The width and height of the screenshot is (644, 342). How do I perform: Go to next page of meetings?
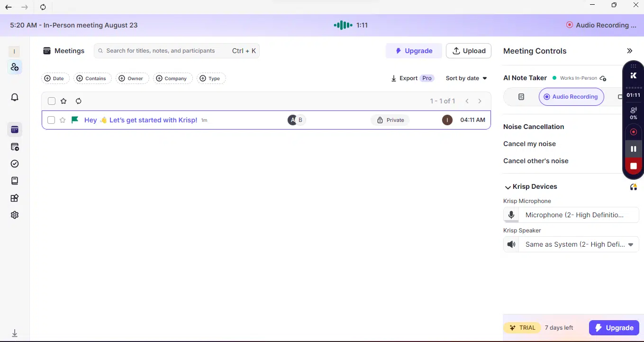click(x=480, y=101)
